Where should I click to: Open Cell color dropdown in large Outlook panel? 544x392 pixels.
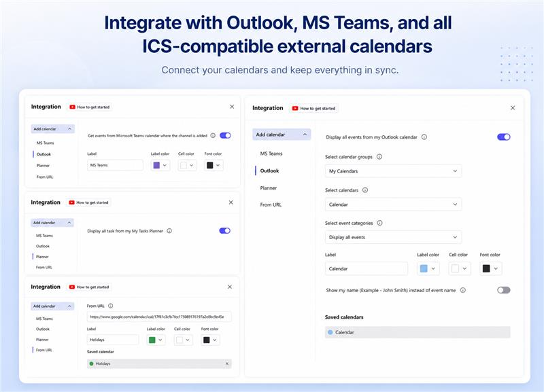pos(460,268)
